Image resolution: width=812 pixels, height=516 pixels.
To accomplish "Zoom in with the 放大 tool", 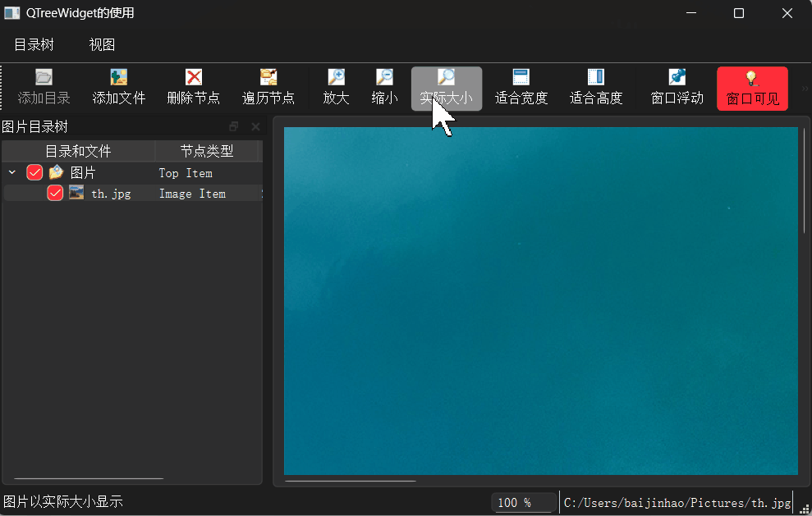I will (336, 89).
